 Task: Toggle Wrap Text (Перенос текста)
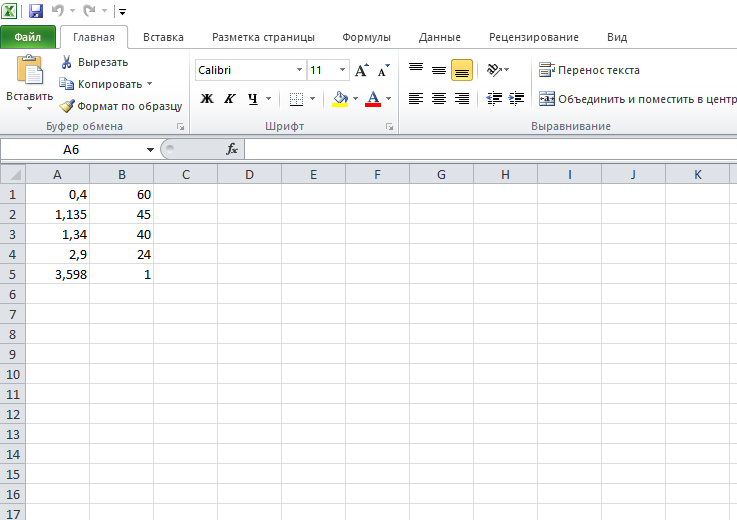click(x=589, y=70)
